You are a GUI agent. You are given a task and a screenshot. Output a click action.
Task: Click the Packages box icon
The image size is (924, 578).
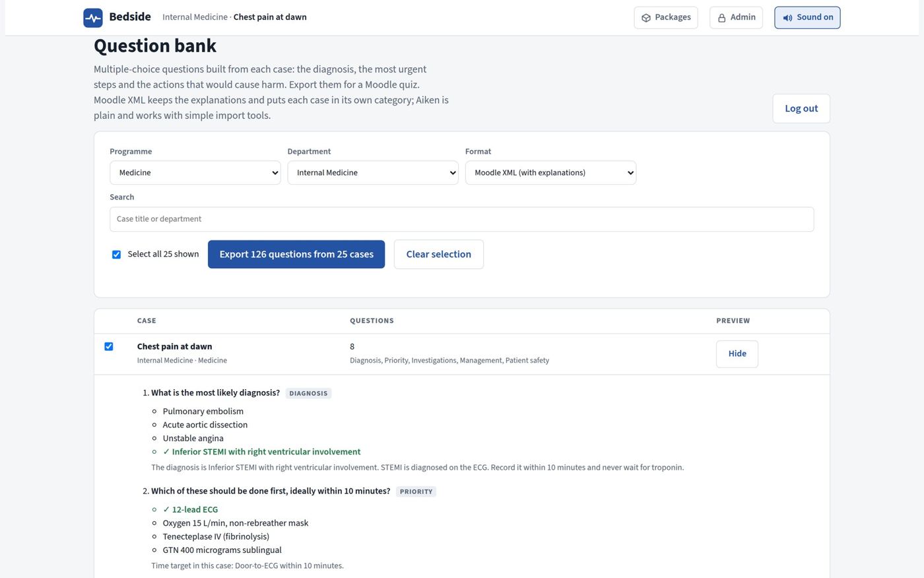[x=646, y=18]
